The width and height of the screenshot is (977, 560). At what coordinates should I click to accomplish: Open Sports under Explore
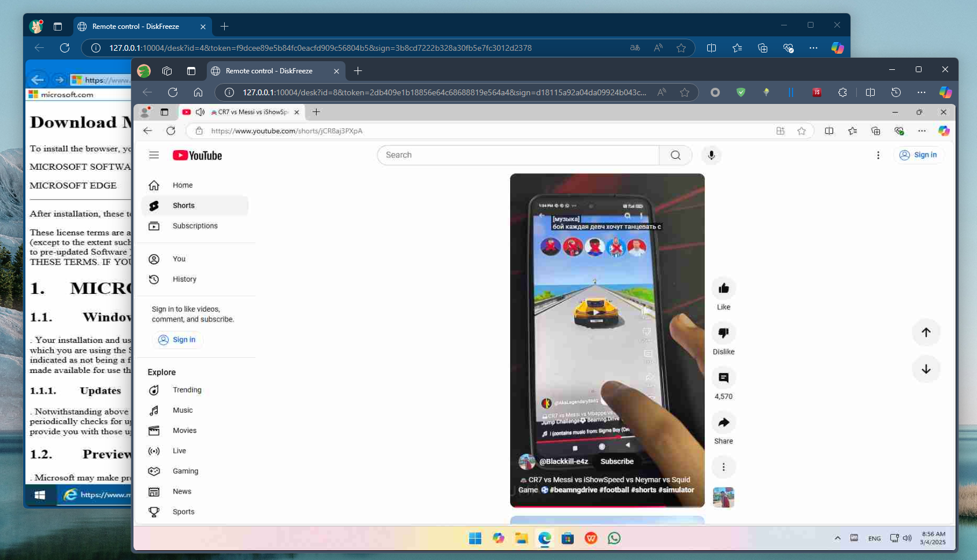195,512
